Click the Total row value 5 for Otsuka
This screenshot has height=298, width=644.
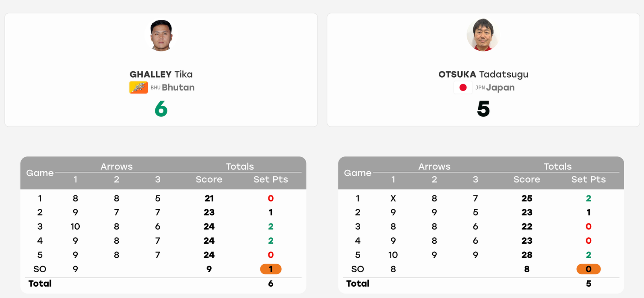tap(588, 284)
